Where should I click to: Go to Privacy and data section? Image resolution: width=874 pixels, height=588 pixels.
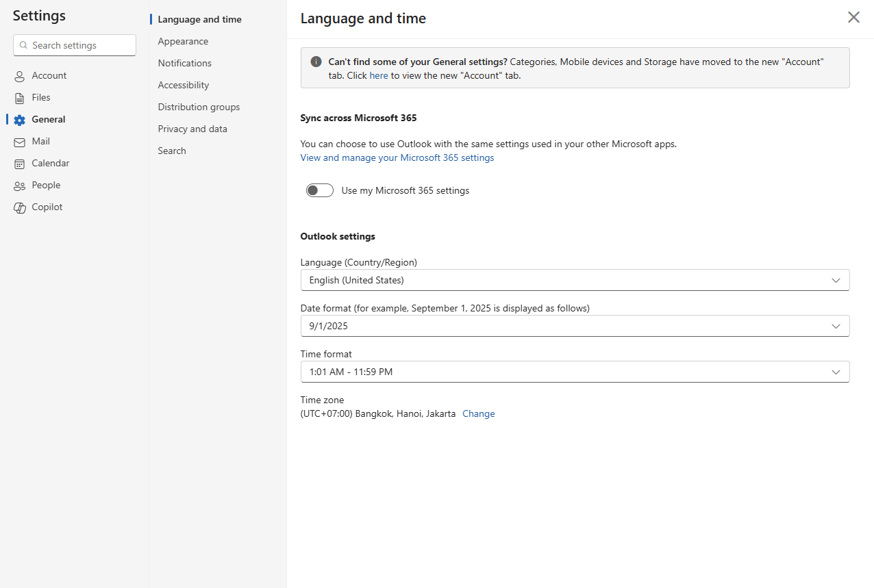[x=192, y=129]
